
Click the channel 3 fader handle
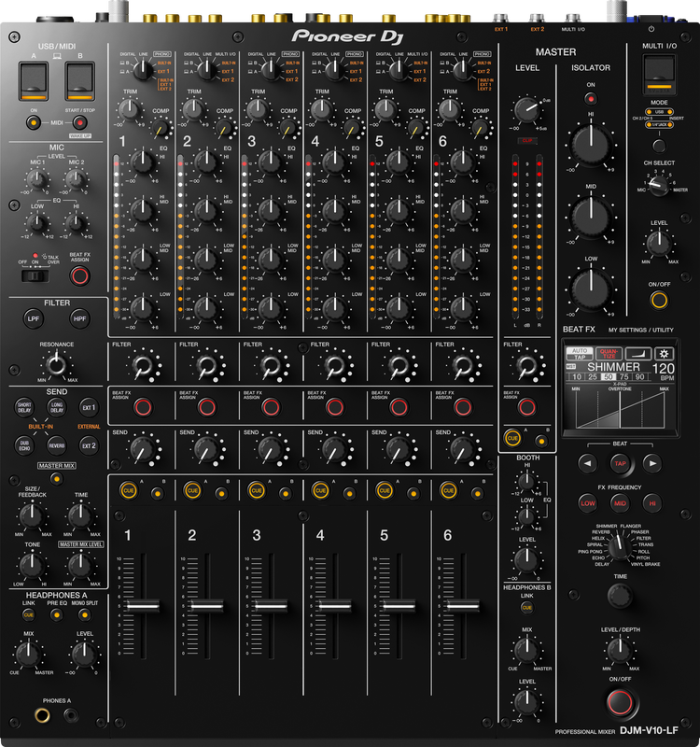[270, 606]
